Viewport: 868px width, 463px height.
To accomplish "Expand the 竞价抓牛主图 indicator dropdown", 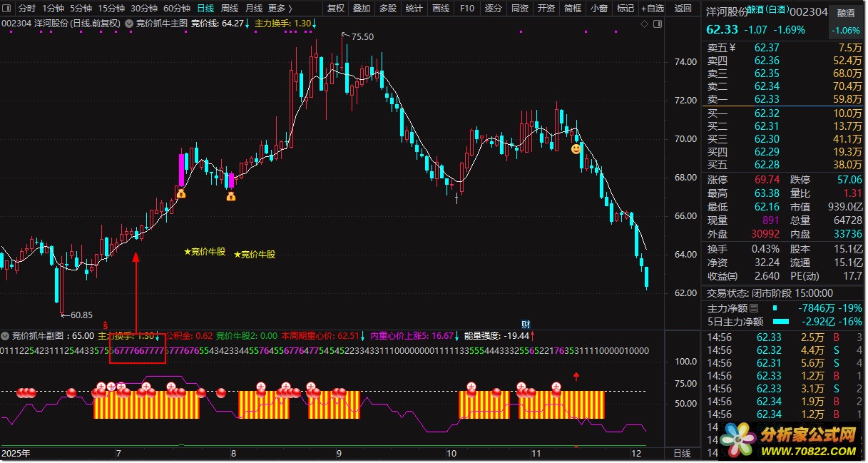I will [x=128, y=24].
